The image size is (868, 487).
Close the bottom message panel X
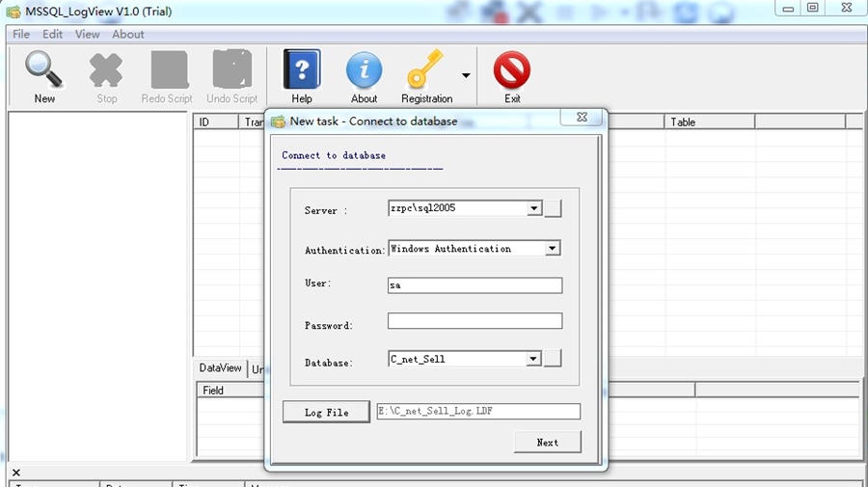point(16,473)
